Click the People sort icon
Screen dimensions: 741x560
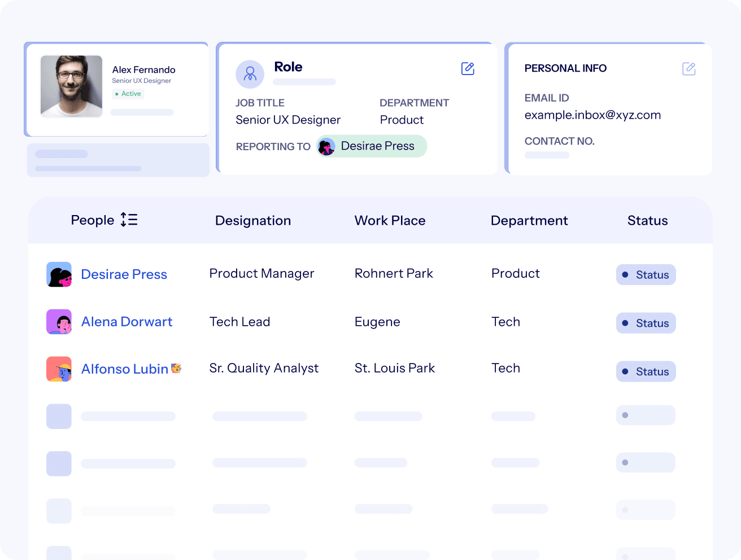tap(129, 220)
